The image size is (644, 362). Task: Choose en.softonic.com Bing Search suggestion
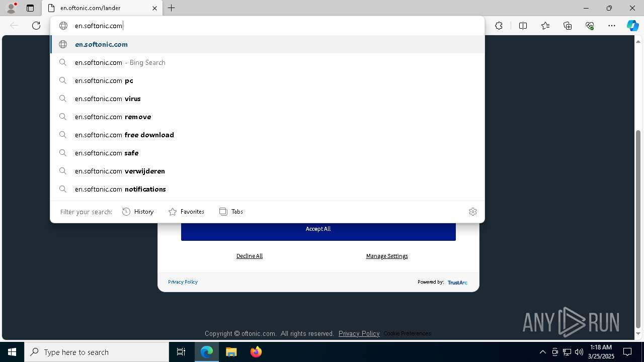267,62
